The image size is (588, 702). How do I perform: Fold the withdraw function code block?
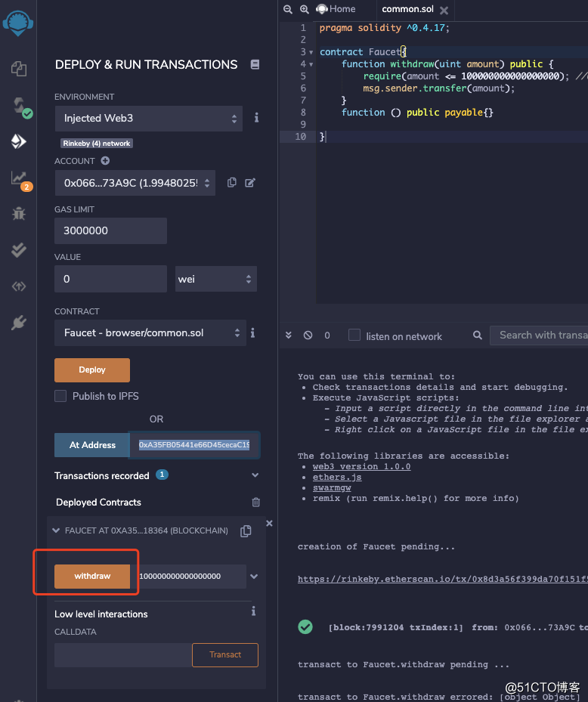pyautogui.click(x=311, y=64)
